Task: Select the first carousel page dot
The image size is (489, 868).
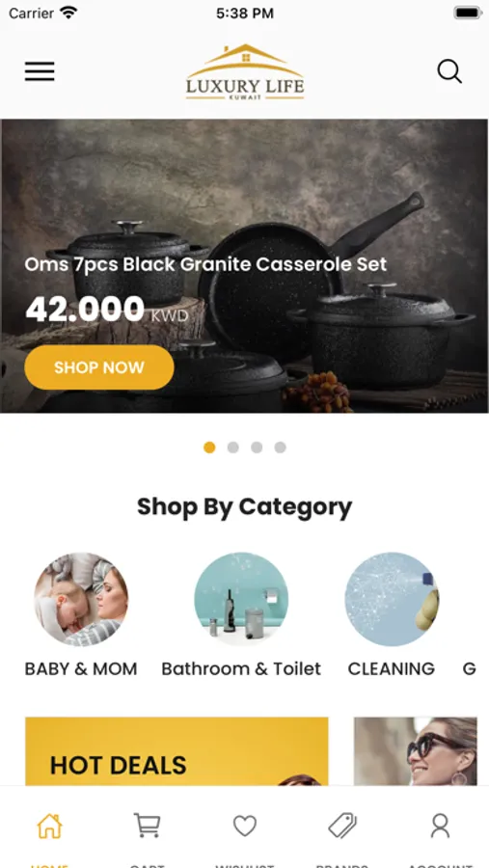Action: (209, 448)
